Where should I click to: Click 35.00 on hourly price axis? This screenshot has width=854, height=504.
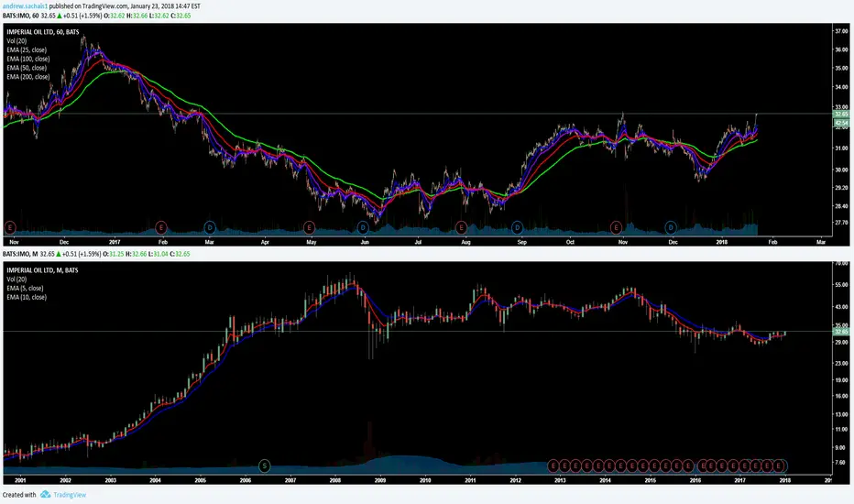pyautogui.click(x=841, y=68)
